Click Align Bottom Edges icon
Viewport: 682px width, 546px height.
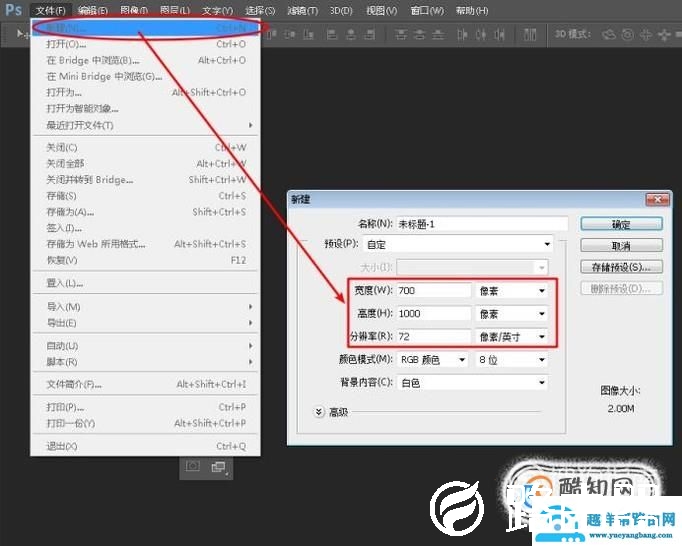pyautogui.click(x=309, y=34)
